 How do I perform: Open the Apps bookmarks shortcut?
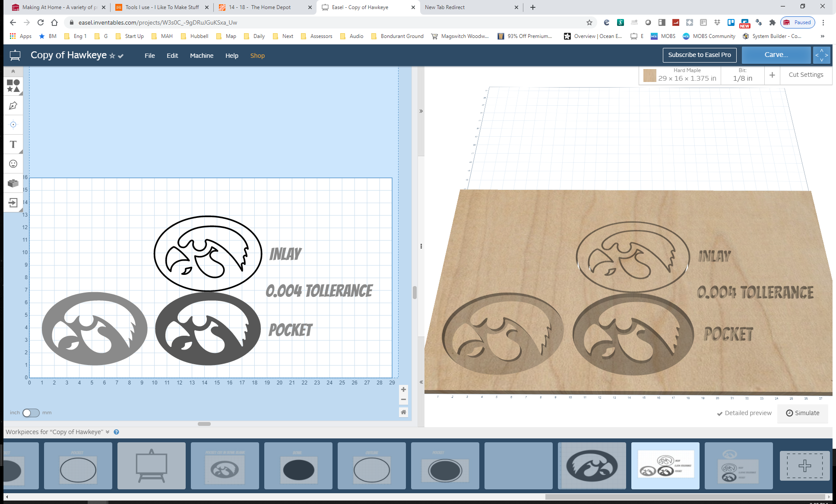click(21, 36)
